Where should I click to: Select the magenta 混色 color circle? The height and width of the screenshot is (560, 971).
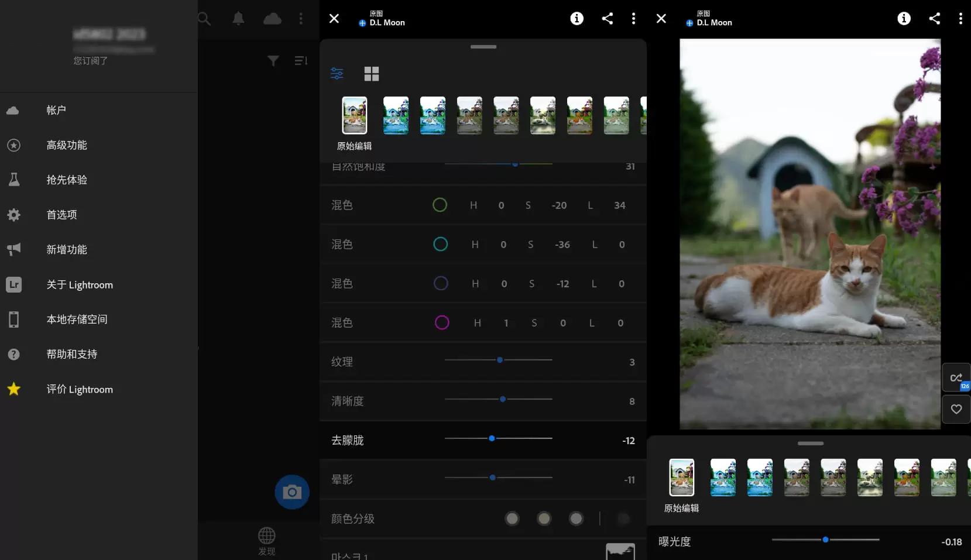pyautogui.click(x=442, y=322)
